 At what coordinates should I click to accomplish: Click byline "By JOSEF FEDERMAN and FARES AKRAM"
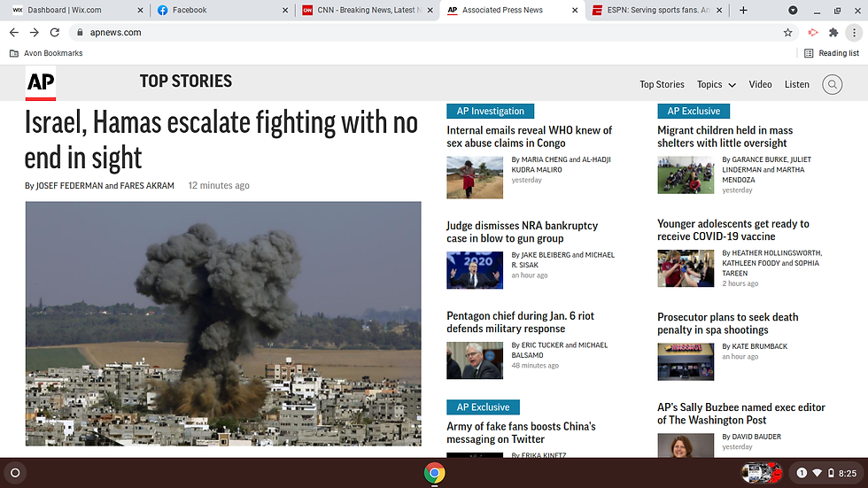pos(99,186)
